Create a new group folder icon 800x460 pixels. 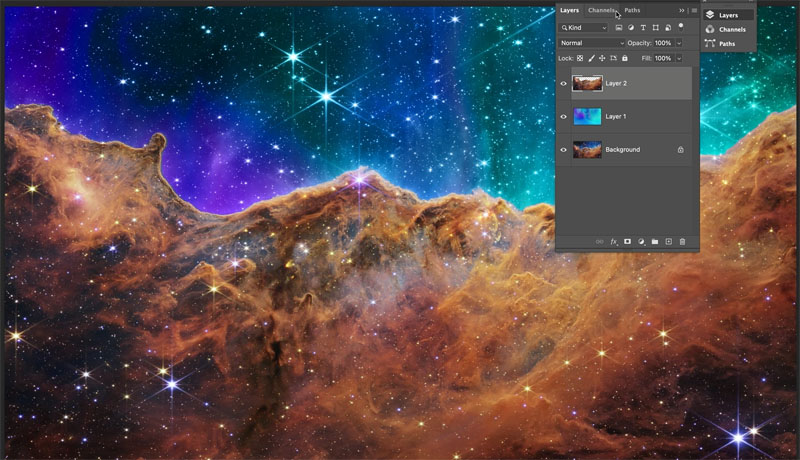(x=655, y=242)
